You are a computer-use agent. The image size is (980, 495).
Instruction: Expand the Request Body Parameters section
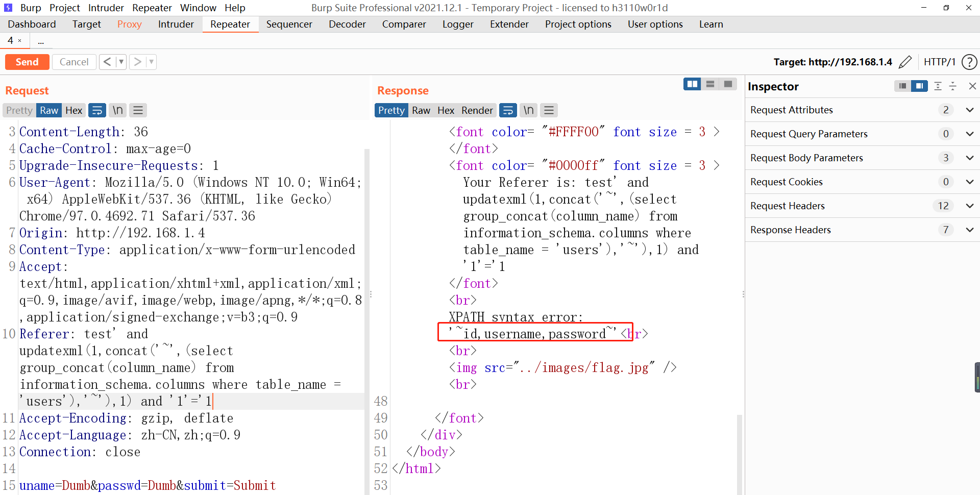(x=969, y=158)
